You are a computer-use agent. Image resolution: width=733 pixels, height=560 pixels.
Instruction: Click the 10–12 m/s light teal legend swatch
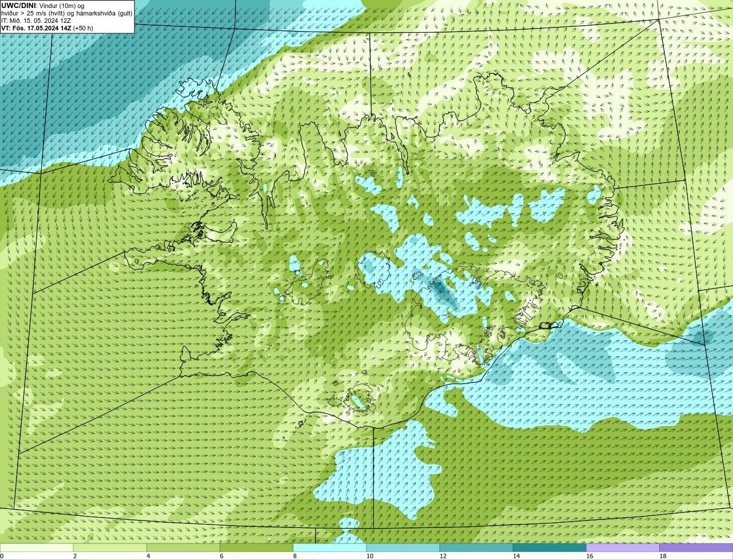coord(403,548)
